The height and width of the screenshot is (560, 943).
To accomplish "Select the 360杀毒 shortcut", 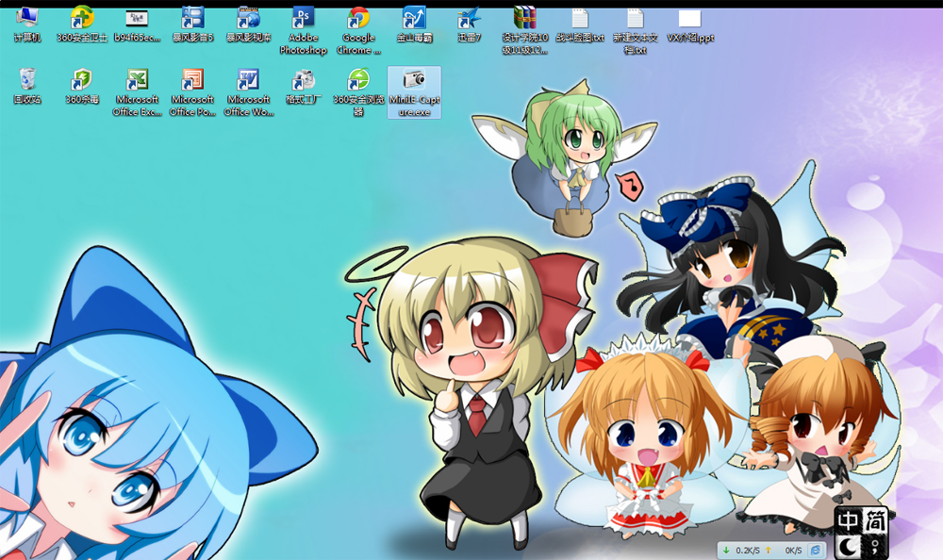I will point(82,87).
